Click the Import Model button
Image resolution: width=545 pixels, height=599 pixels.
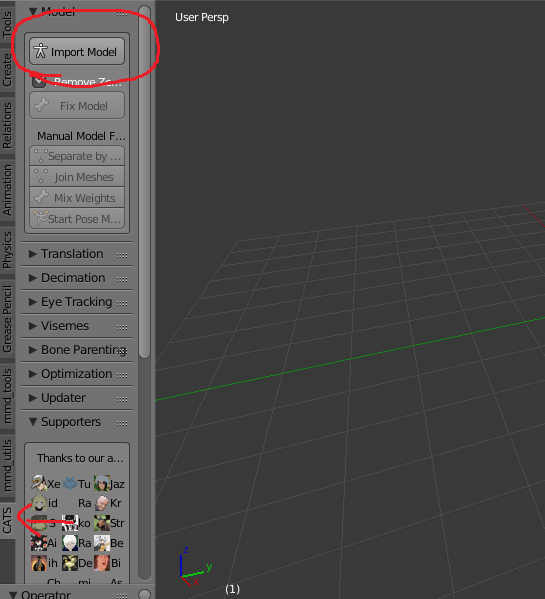click(77, 51)
